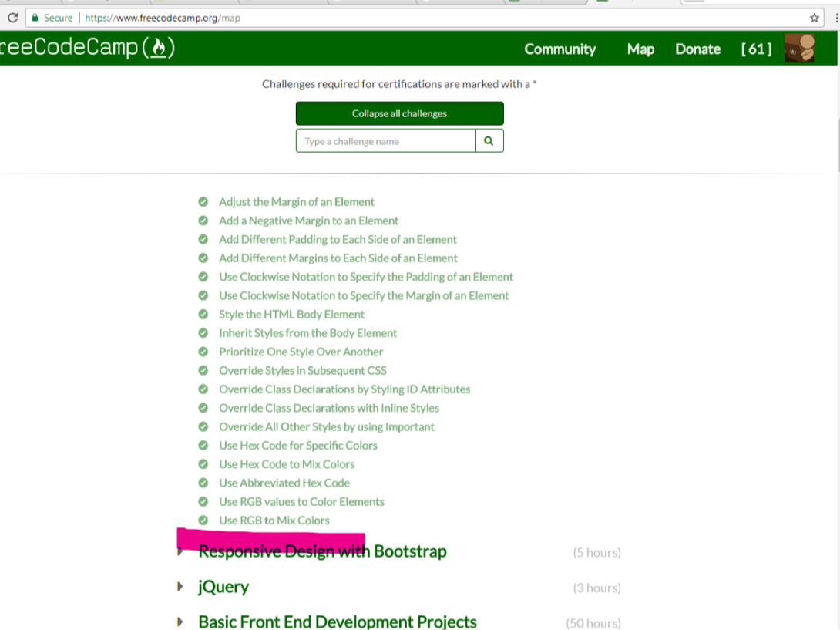The height and width of the screenshot is (630, 840).
Task: Open Use RGB values to Color Elements
Action: [301, 502]
